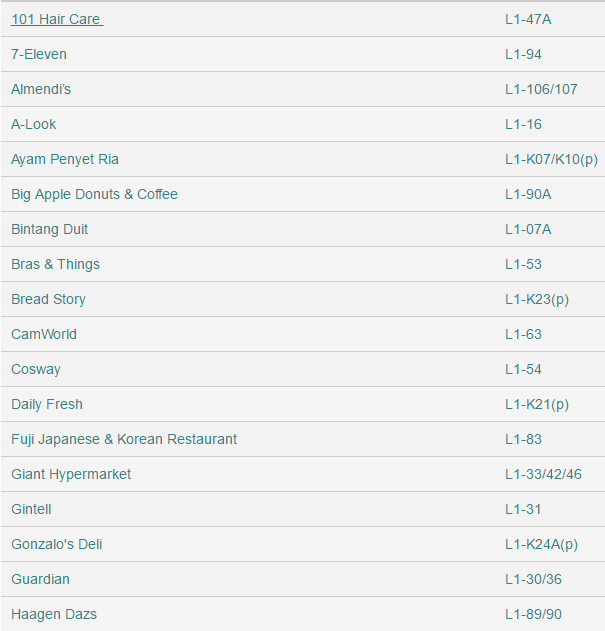Click the Guardian store link
The width and height of the screenshot is (605, 631).
point(41,579)
